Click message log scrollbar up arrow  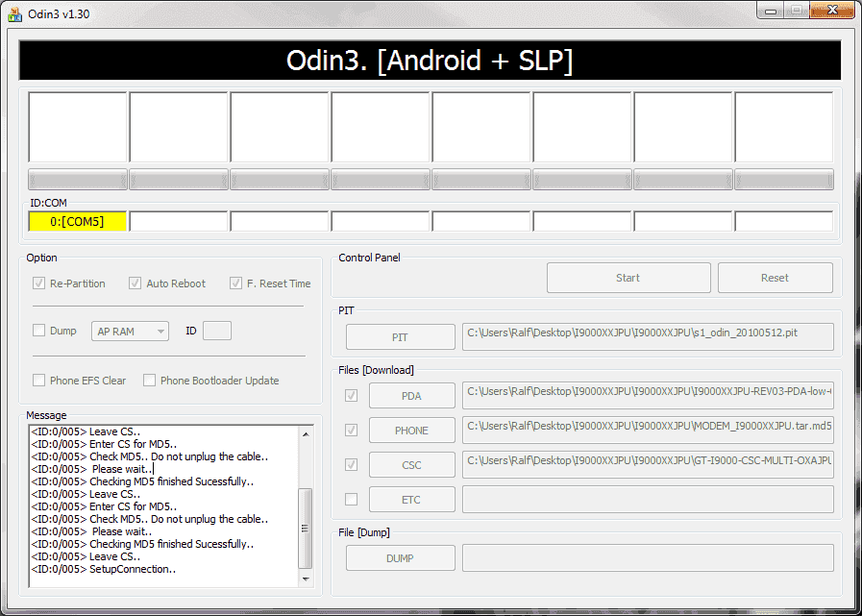306,434
